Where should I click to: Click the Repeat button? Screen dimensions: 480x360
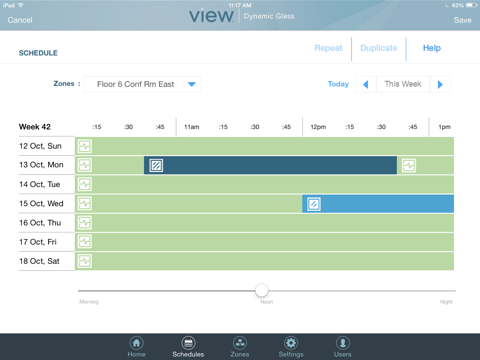(328, 48)
